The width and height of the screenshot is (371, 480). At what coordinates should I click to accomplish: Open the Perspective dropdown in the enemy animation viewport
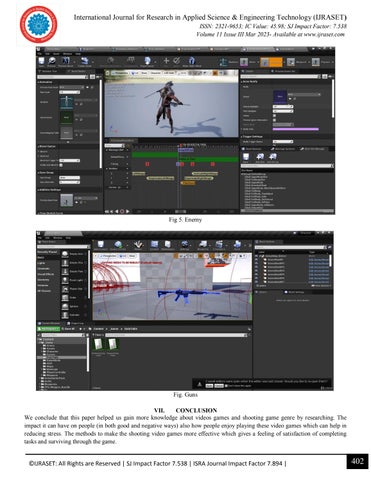point(119,73)
